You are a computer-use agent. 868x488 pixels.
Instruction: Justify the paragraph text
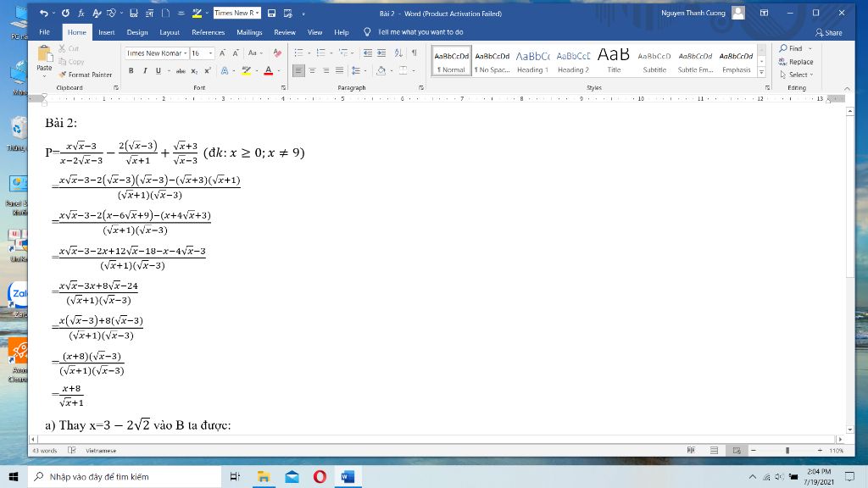click(339, 71)
